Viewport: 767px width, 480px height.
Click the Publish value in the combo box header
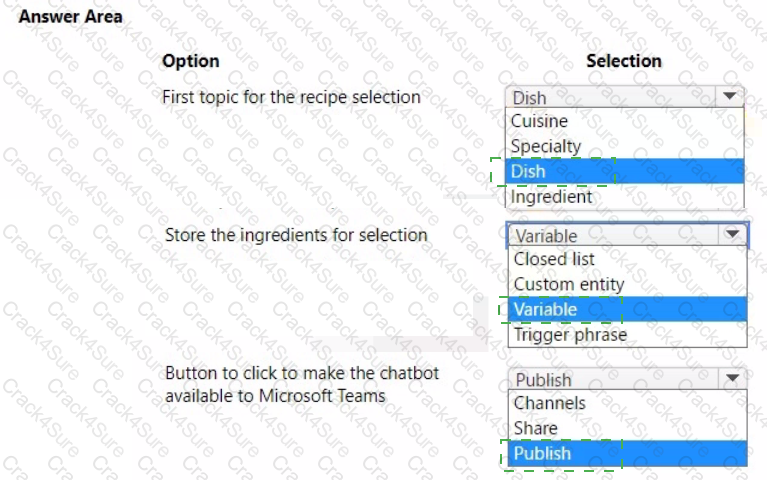click(x=544, y=380)
